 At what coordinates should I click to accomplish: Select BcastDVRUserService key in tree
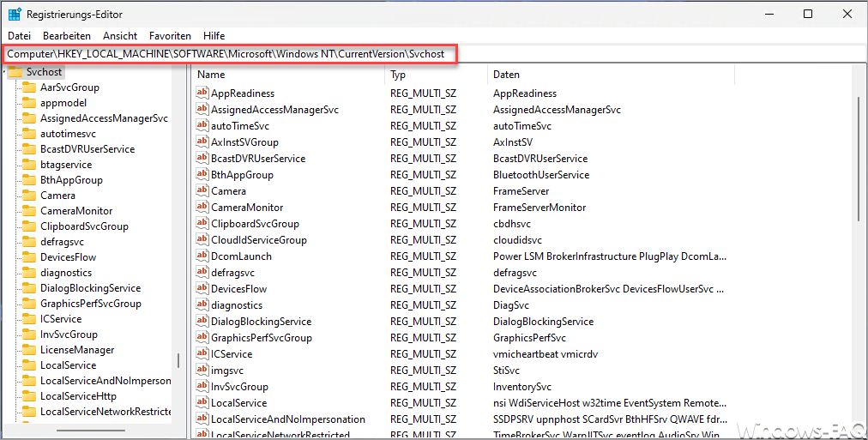(x=87, y=149)
